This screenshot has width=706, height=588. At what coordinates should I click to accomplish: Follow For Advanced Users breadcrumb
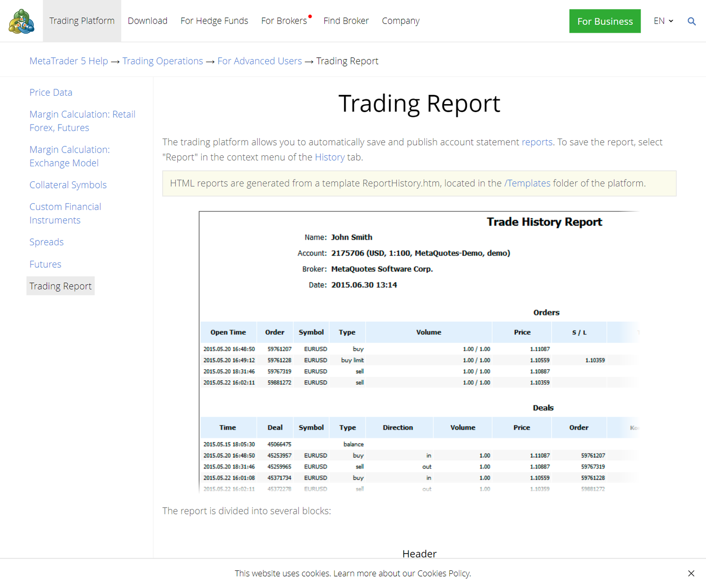pyautogui.click(x=260, y=61)
